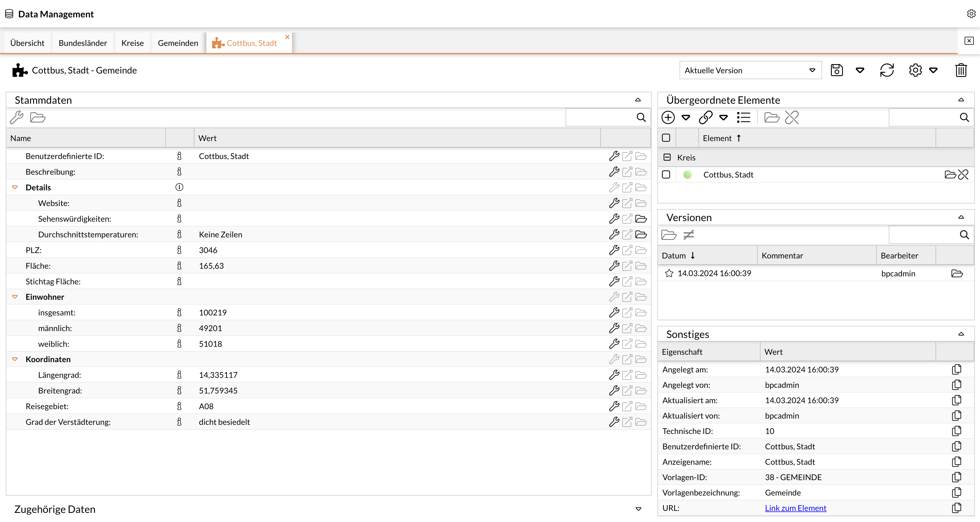
Task: Click the refresh arrows icon
Action: 887,70
